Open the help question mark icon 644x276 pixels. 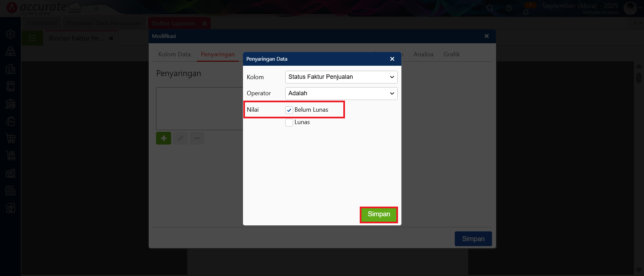pos(509,8)
